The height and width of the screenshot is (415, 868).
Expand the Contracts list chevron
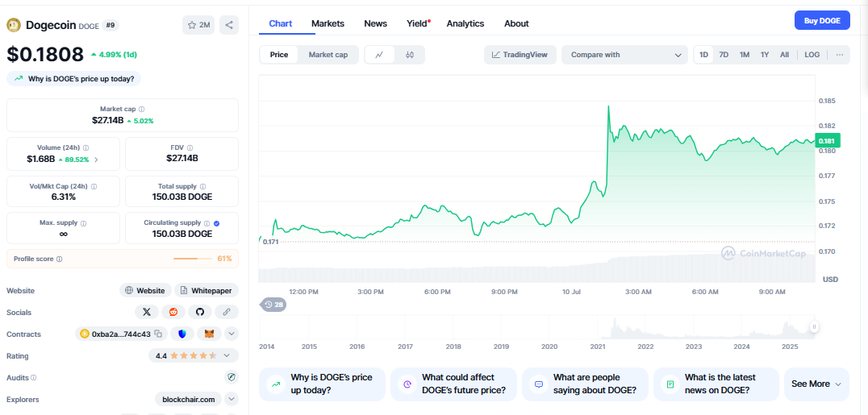tap(232, 334)
